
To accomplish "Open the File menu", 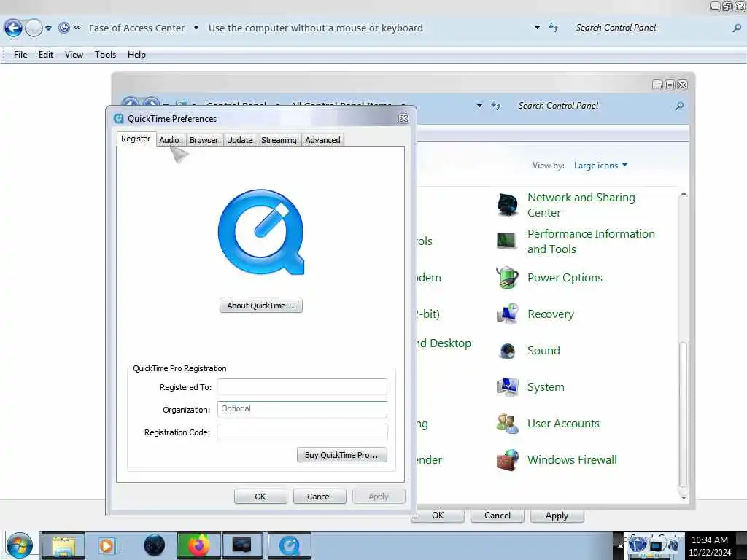I will coord(20,54).
